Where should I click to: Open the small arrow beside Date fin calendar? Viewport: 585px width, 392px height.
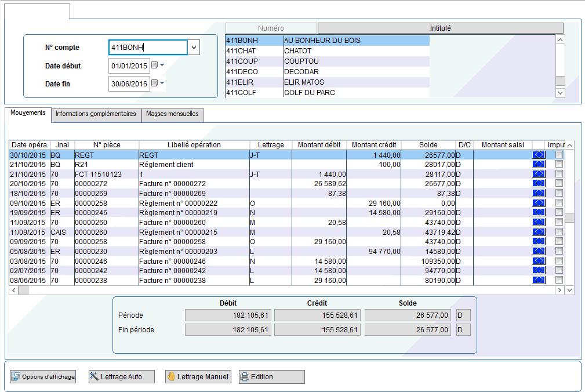[x=162, y=84]
